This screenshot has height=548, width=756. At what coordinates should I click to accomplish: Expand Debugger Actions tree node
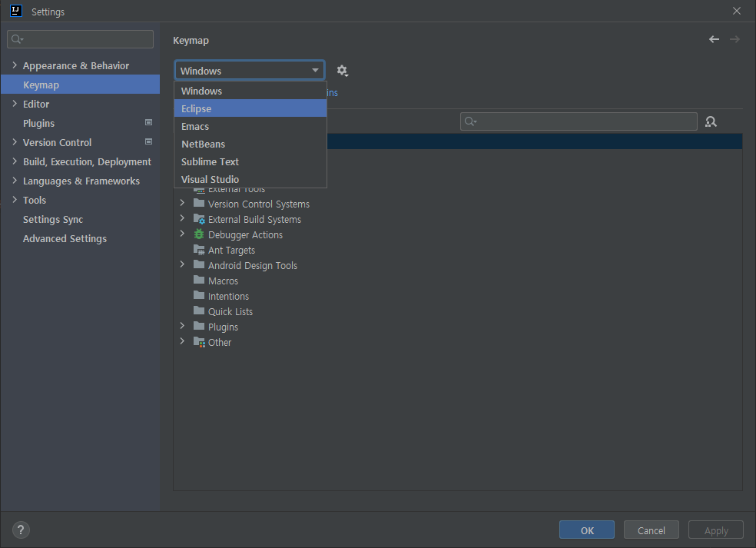(182, 234)
